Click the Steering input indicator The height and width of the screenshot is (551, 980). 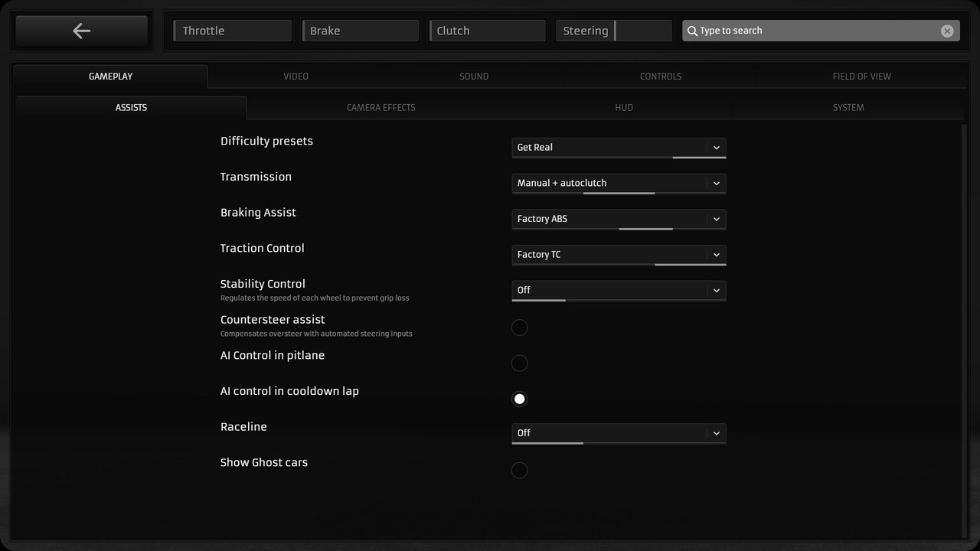(x=613, y=31)
